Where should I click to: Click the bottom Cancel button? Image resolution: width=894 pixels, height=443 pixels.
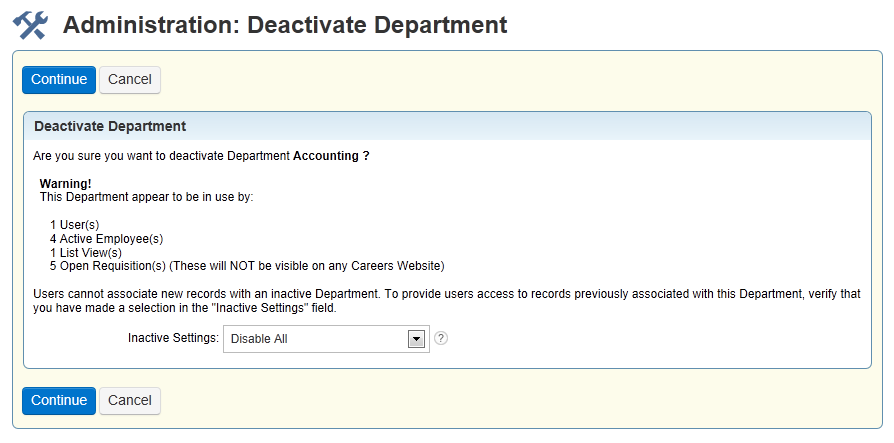pos(130,401)
